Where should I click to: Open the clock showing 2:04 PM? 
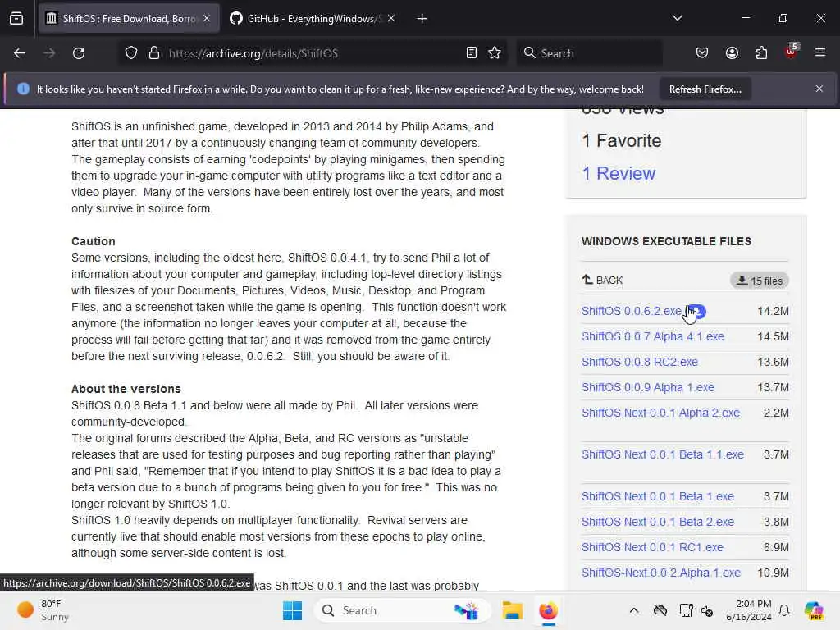748,610
